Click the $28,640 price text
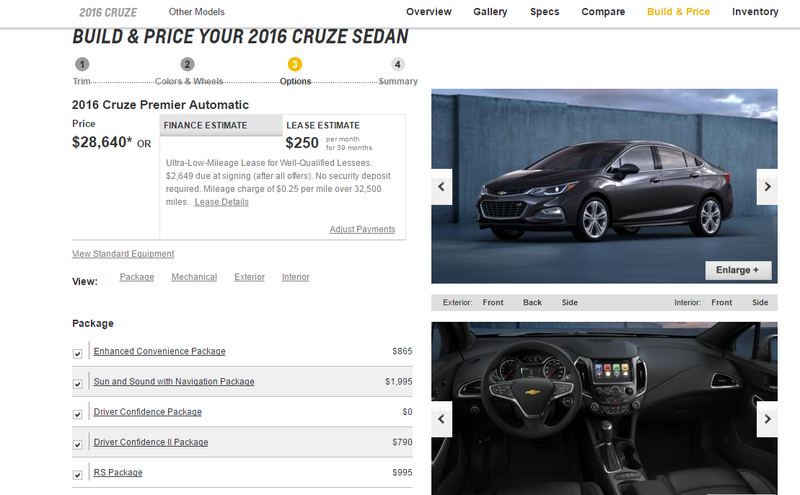This screenshot has height=495, width=800. point(102,142)
